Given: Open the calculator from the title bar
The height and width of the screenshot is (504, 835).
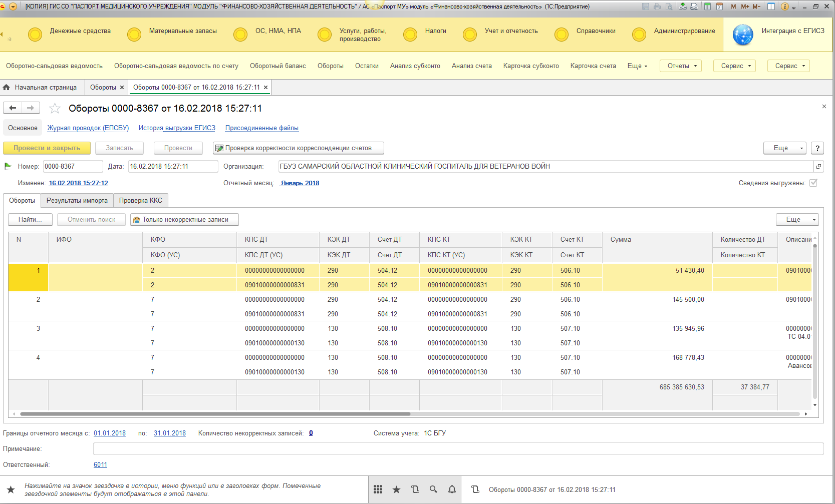Looking at the screenshot, I should [707, 7].
